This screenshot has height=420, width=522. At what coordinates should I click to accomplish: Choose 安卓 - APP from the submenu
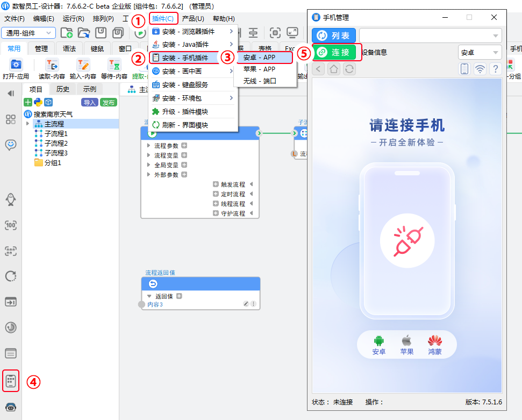263,57
